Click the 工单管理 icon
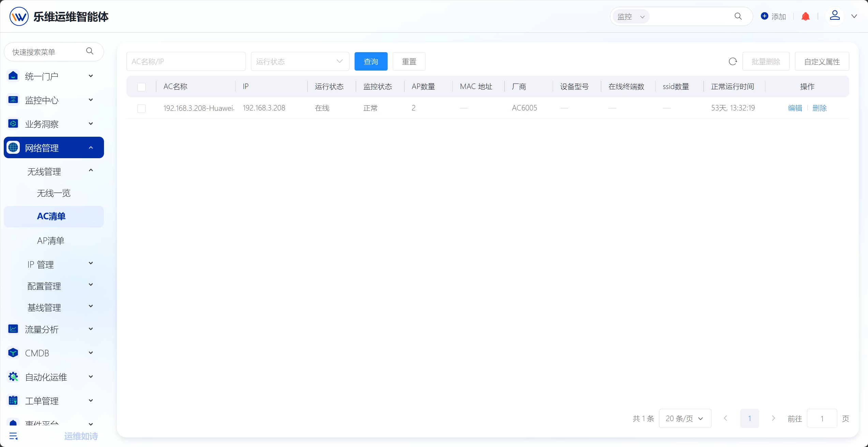The height and width of the screenshot is (447, 868). point(13,400)
